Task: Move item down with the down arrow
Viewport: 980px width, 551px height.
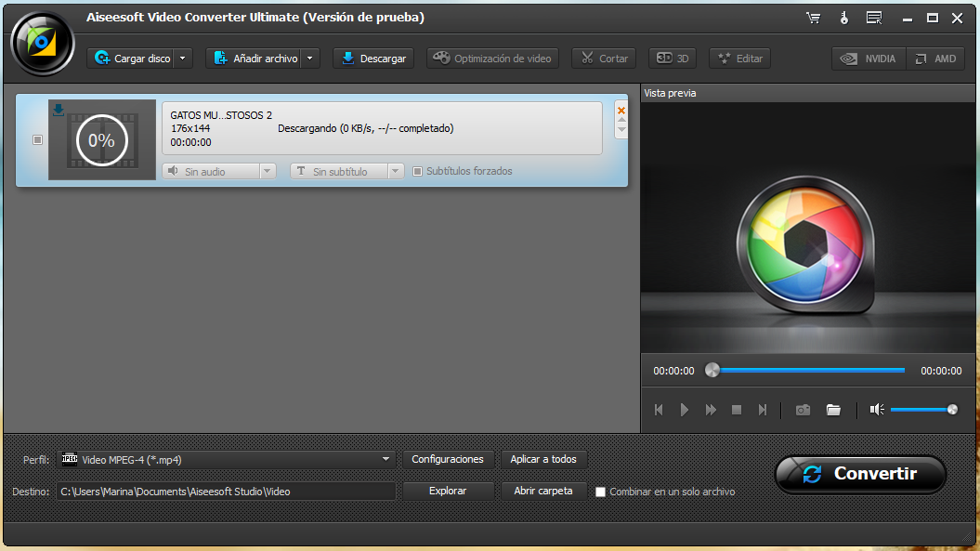Action: (621, 130)
